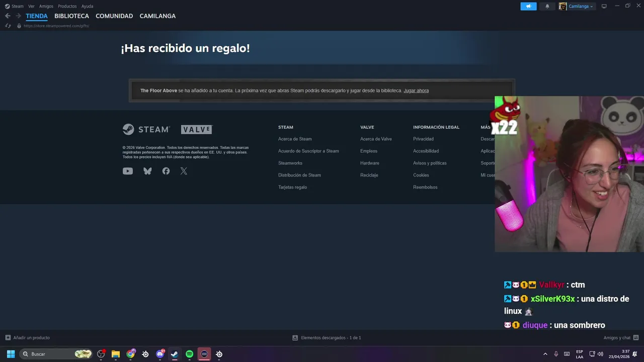Open Acerca de Valve link
This screenshot has width=644, height=362.
376,139
